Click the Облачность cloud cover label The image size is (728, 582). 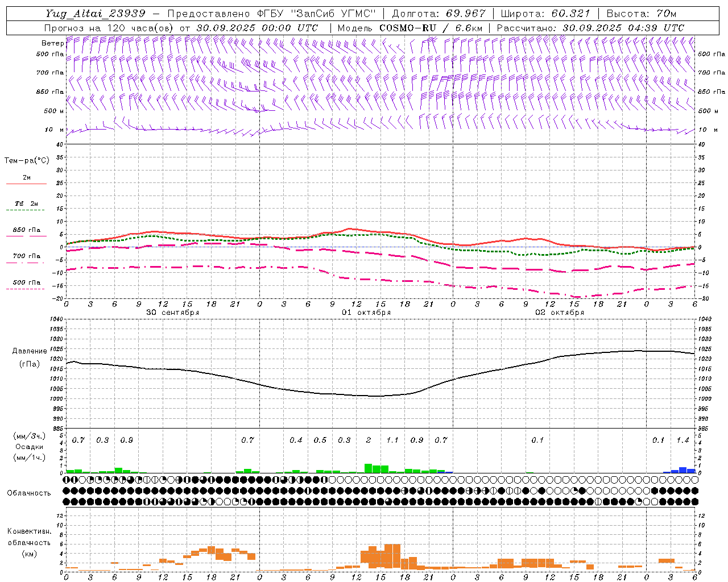[x=29, y=493]
